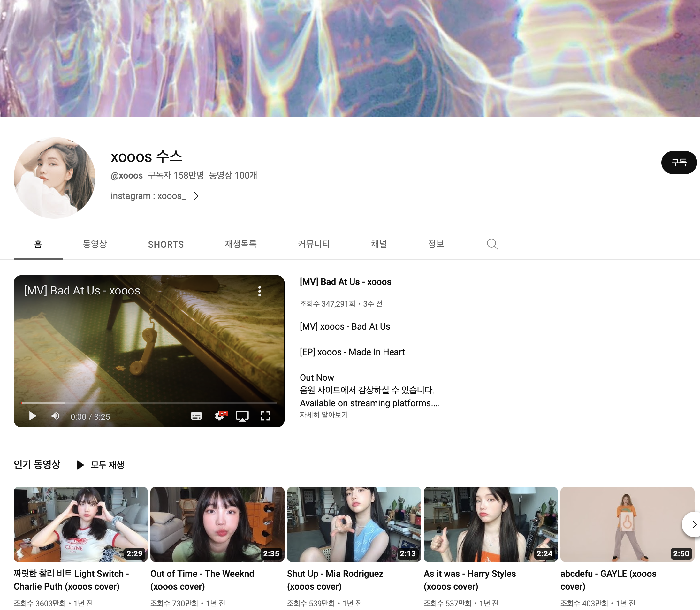Click the channel search magnifier icon
This screenshot has height=610, width=700.
pyautogui.click(x=492, y=244)
